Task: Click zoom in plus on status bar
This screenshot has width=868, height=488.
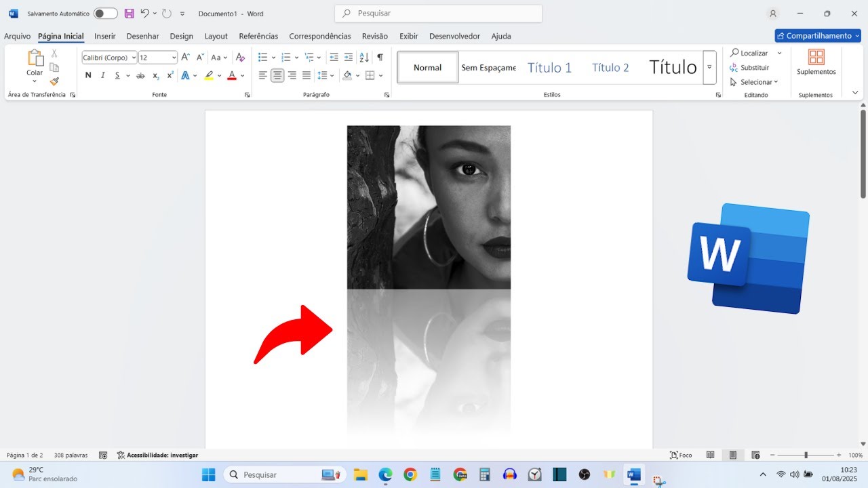Action: (x=839, y=455)
